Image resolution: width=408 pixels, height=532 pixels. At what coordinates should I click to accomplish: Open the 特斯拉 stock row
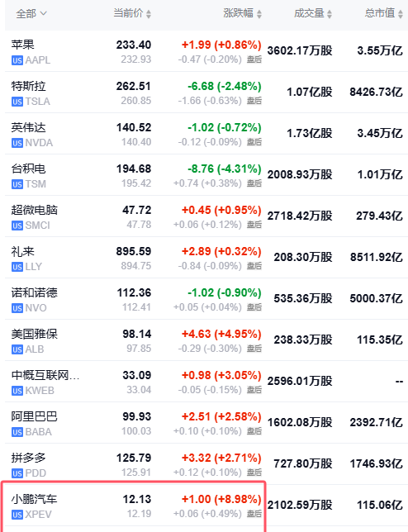pyautogui.click(x=206, y=93)
